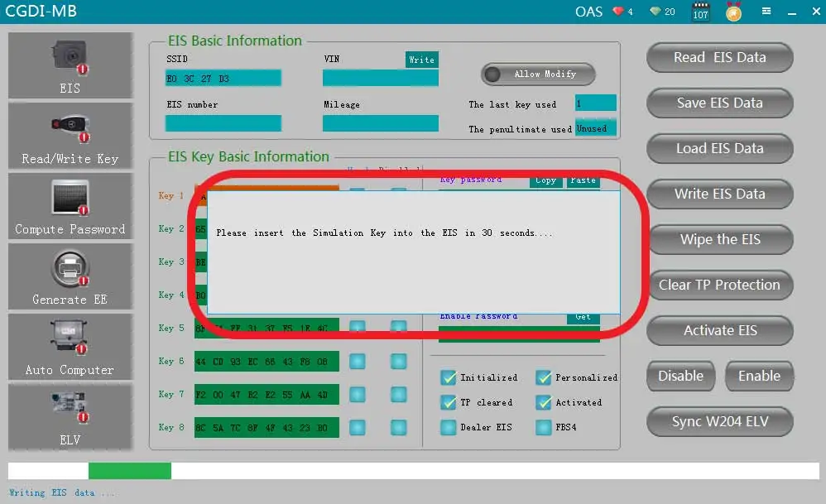This screenshot has width=826, height=504.
Task: Toggle the Activated checkbox
Action: click(x=543, y=402)
